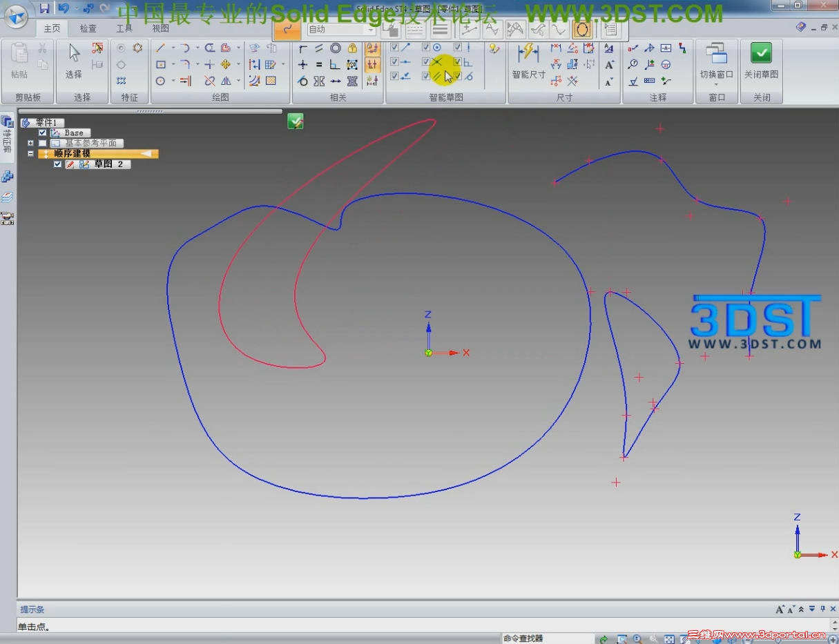Click the Fit view icon in status bar

click(668, 639)
